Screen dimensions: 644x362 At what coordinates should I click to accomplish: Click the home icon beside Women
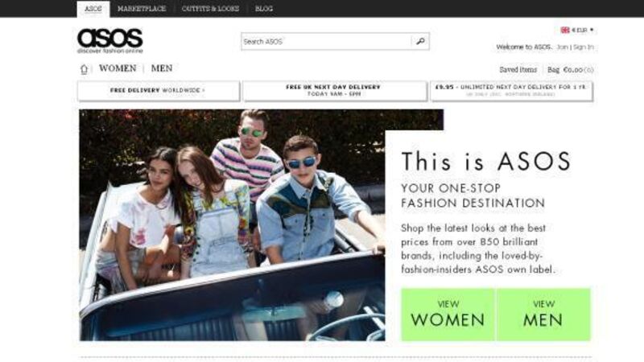click(84, 69)
